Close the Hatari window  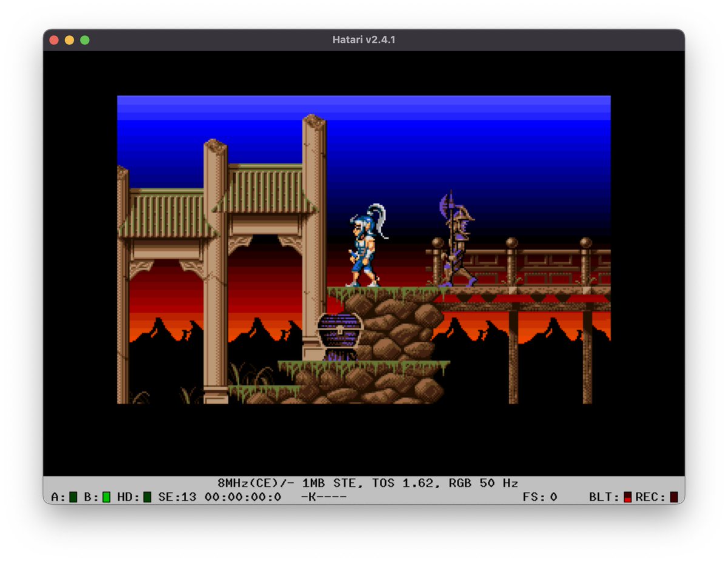[54, 40]
